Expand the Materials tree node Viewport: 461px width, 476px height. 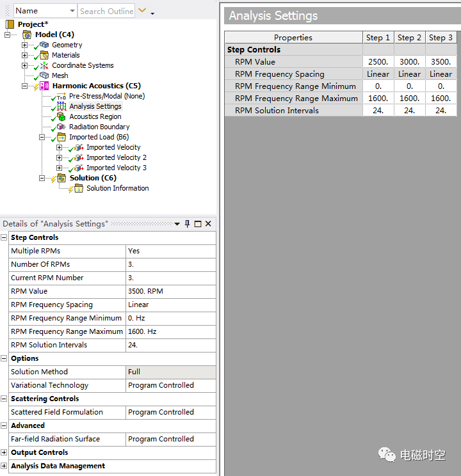pos(24,56)
